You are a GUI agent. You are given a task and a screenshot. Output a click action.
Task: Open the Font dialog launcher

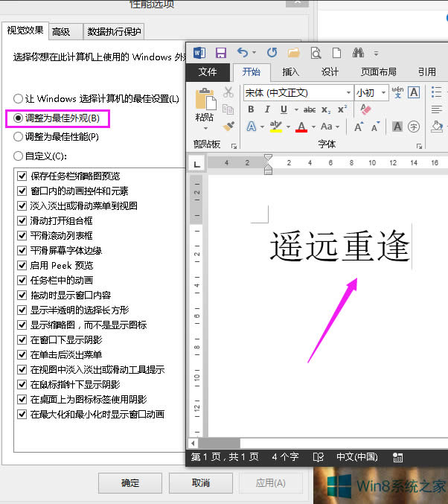pos(419,146)
